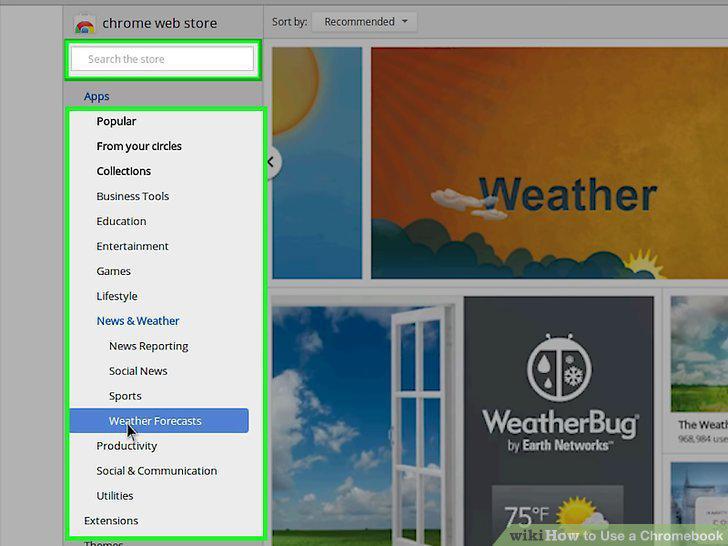Choose the Entertainment category
Screen dimensions: 728x546
pos(132,246)
